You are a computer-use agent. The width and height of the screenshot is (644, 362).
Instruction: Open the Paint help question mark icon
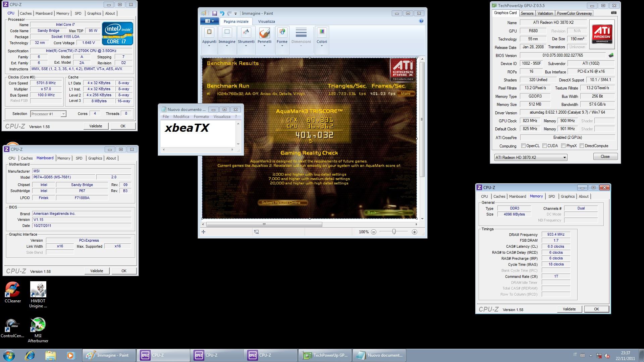point(421,21)
